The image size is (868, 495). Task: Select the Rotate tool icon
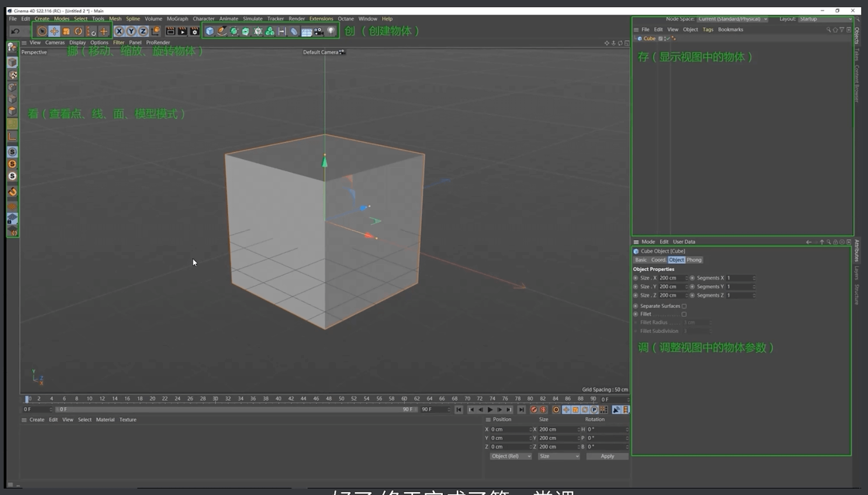78,31
